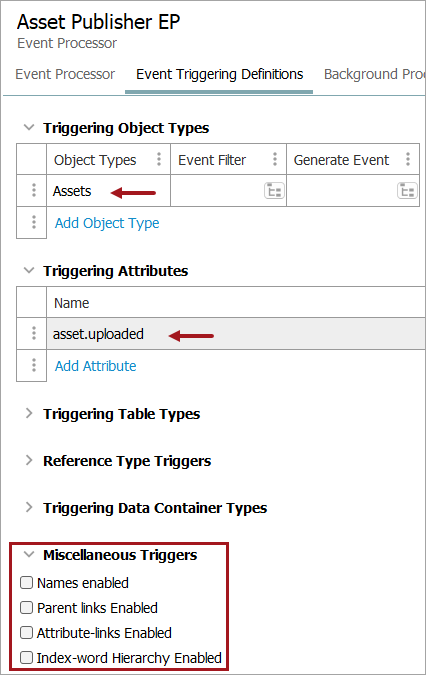
Task: Open the Object Types column options menu
Action: pos(159,159)
